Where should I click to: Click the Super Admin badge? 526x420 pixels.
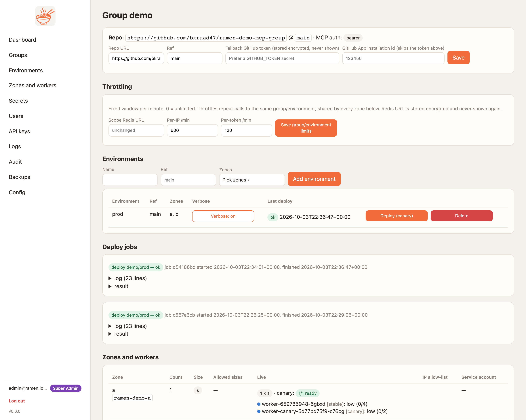point(66,388)
